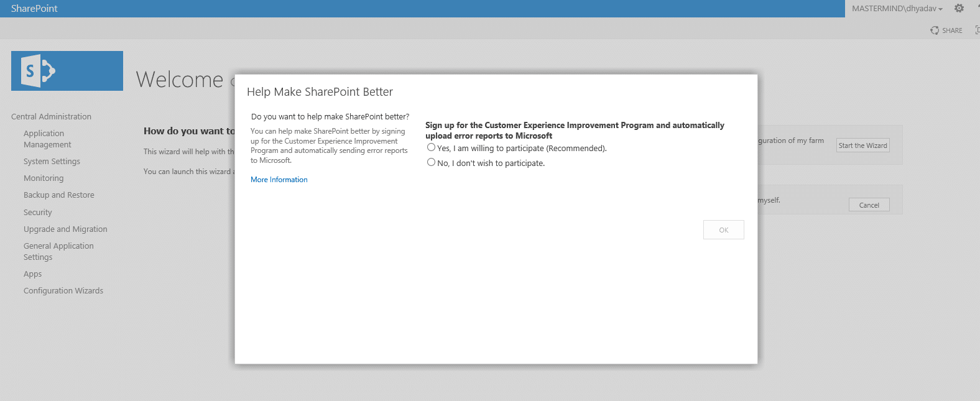The height and width of the screenshot is (401, 980).
Task: Go to System Settings section
Action: [x=52, y=162]
